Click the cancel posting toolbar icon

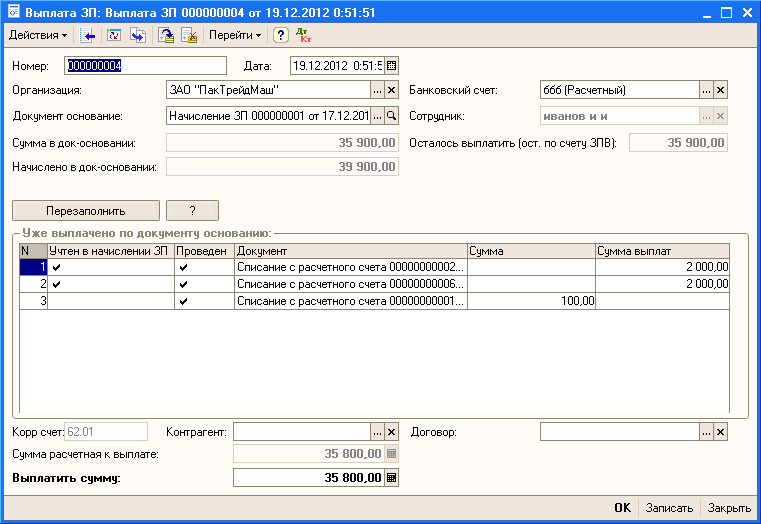tap(189, 35)
